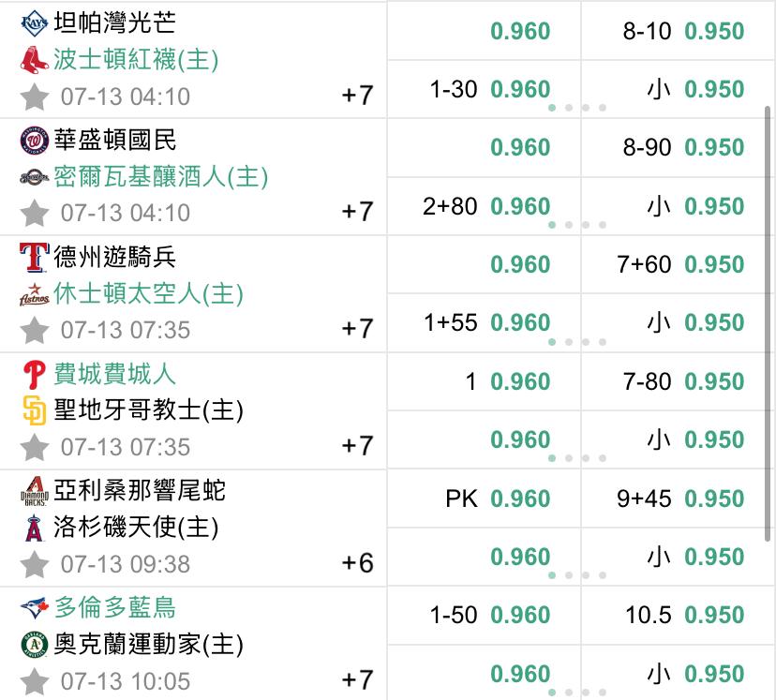776x700 pixels.
Task: Expand +7 more bets for 波士頓紅襪 game
Action: click(x=357, y=95)
